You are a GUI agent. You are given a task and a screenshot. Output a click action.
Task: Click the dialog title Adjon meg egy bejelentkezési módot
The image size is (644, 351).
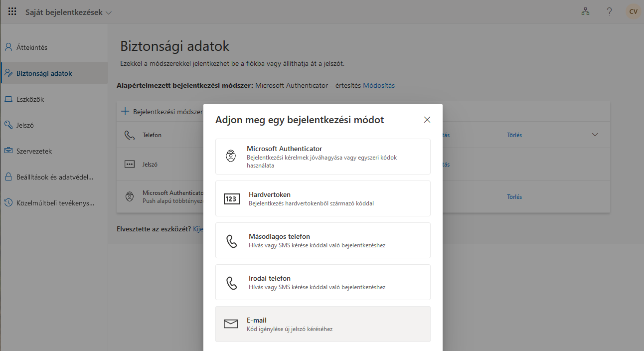tap(300, 120)
